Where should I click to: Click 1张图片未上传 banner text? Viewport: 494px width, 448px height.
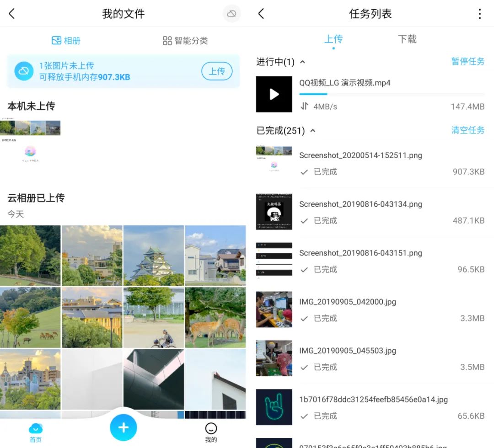tap(66, 65)
